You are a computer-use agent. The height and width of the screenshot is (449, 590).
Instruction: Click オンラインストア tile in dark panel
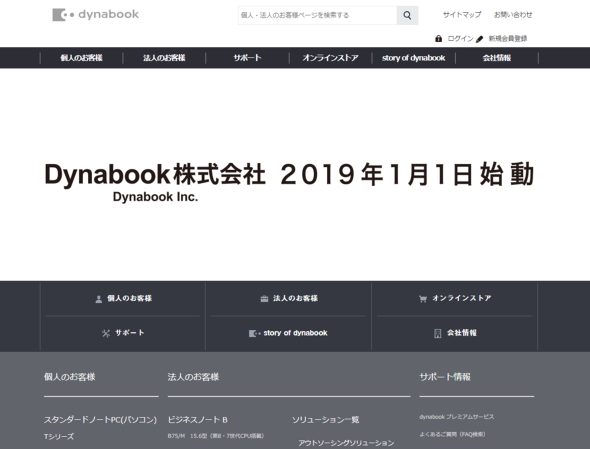click(x=455, y=298)
